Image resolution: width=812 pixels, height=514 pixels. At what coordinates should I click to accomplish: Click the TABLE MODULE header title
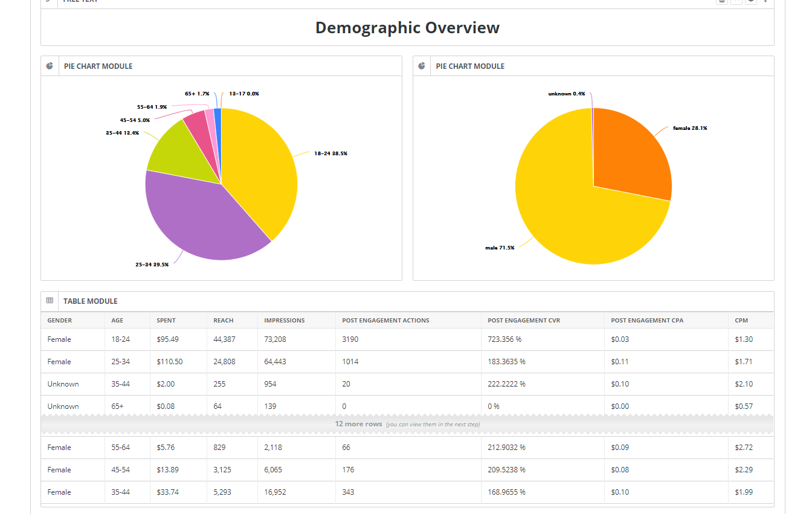[x=91, y=301]
